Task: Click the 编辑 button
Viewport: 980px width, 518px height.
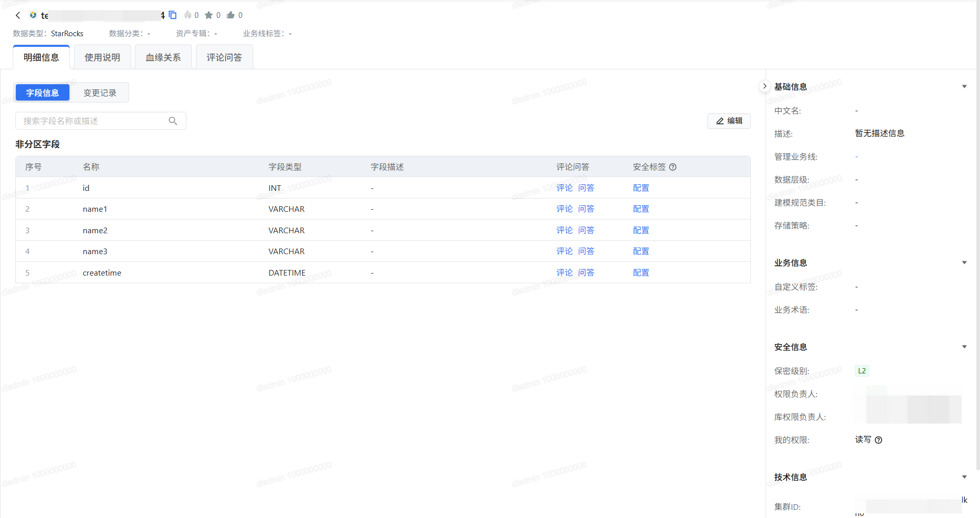Action: click(729, 121)
